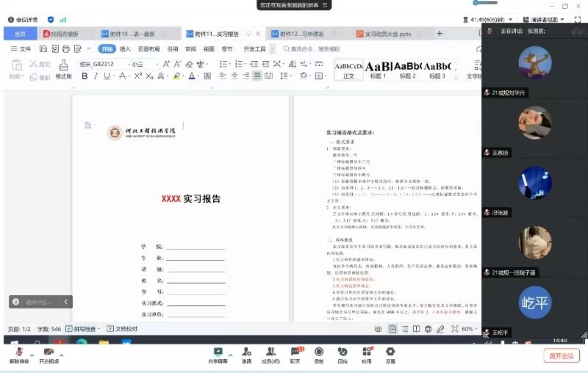Click the red Leave Meeting (离开会议) button

point(562,355)
